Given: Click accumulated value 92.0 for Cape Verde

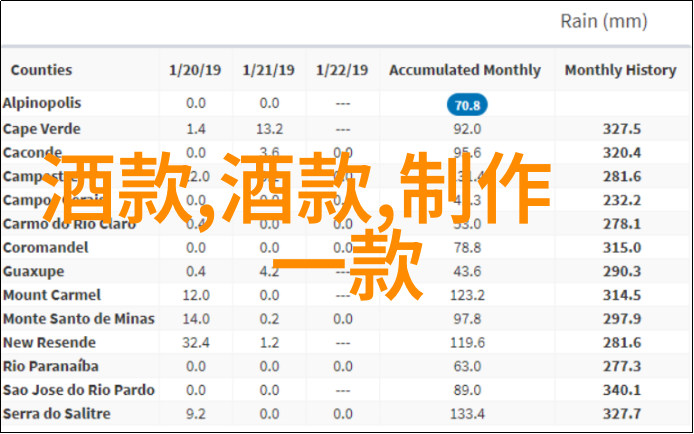Looking at the screenshot, I should pyautogui.click(x=467, y=129).
